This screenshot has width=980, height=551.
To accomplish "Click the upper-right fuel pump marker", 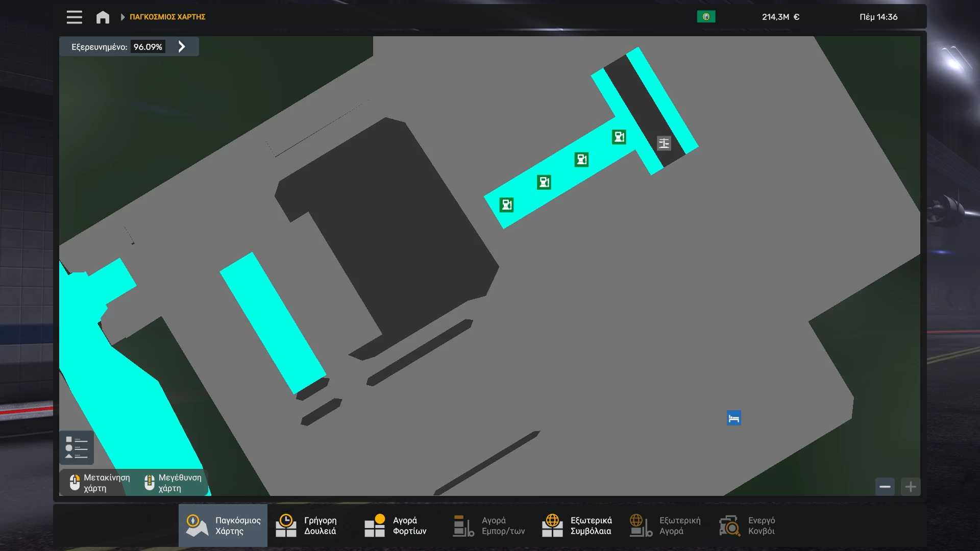I will click(x=619, y=137).
